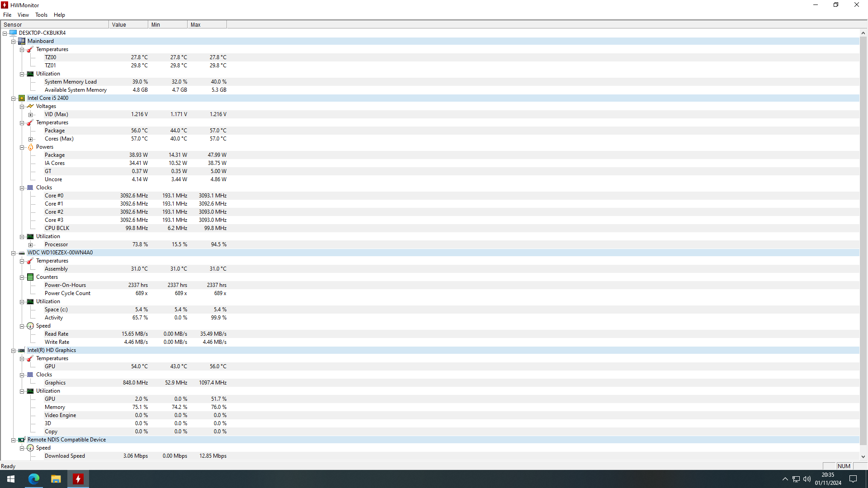The width and height of the screenshot is (868, 488).
Task: Collapse the Mainboard tree node
Action: tap(14, 42)
